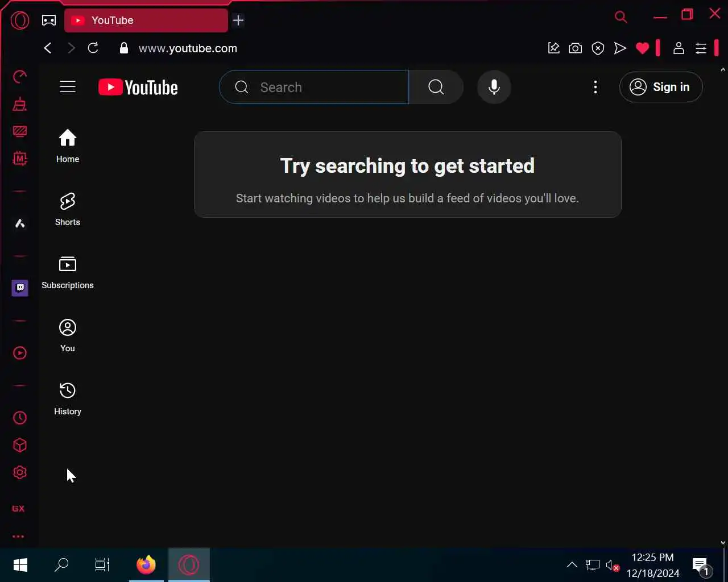
Task: Open the YouTube hamburger guide menu
Action: (x=68, y=87)
